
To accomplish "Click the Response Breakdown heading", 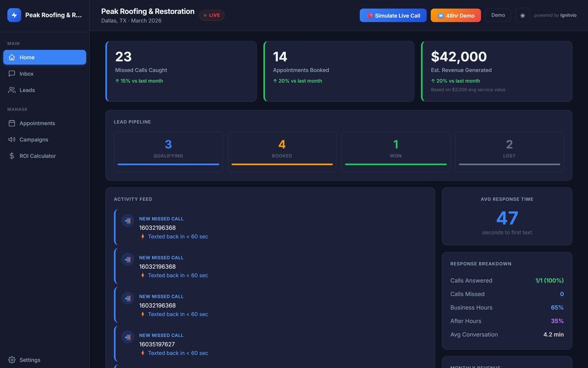I will (x=481, y=264).
